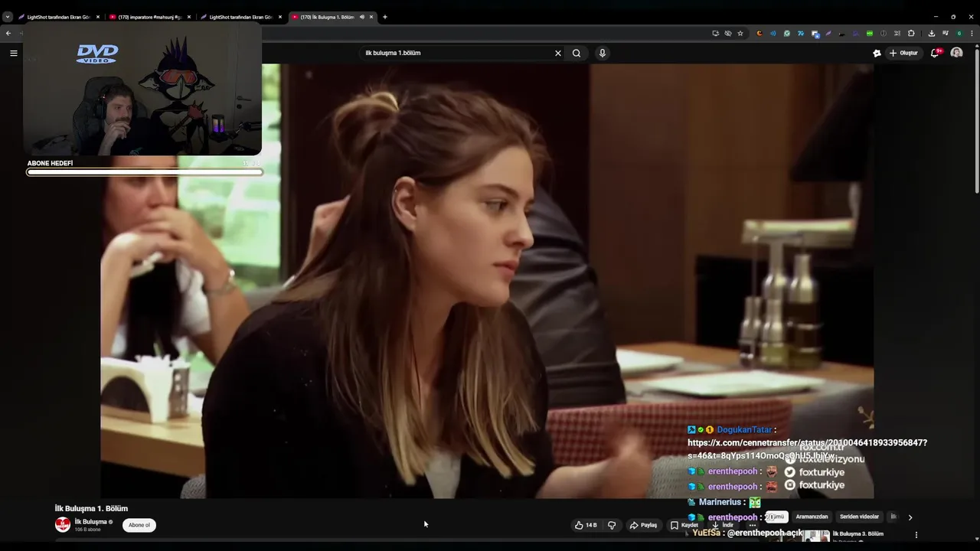Bookmark this page with the star icon
980x551 pixels.
[x=740, y=33]
